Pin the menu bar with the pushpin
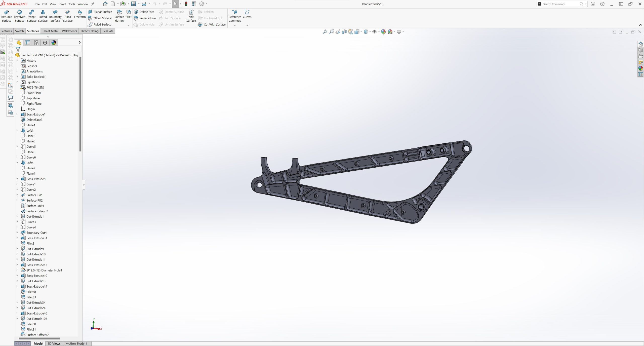Viewport: 644px width, 346px height. (x=93, y=4)
